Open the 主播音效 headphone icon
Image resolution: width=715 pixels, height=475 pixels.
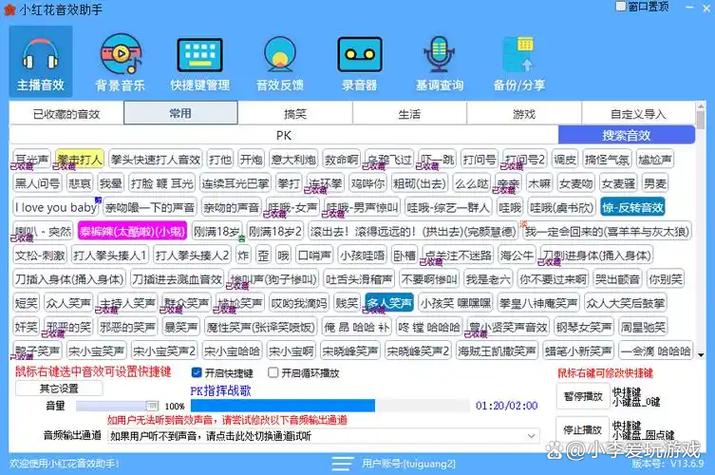41,61
